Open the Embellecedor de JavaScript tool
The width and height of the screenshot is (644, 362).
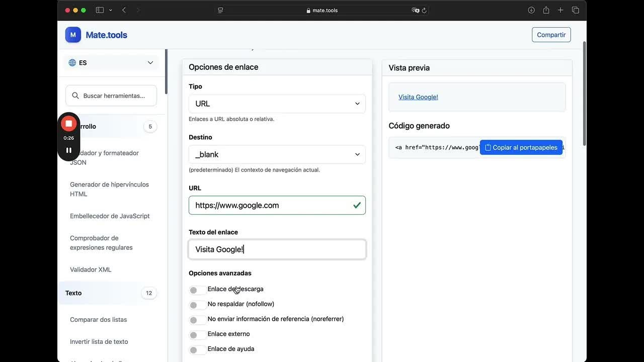[110, 216]
